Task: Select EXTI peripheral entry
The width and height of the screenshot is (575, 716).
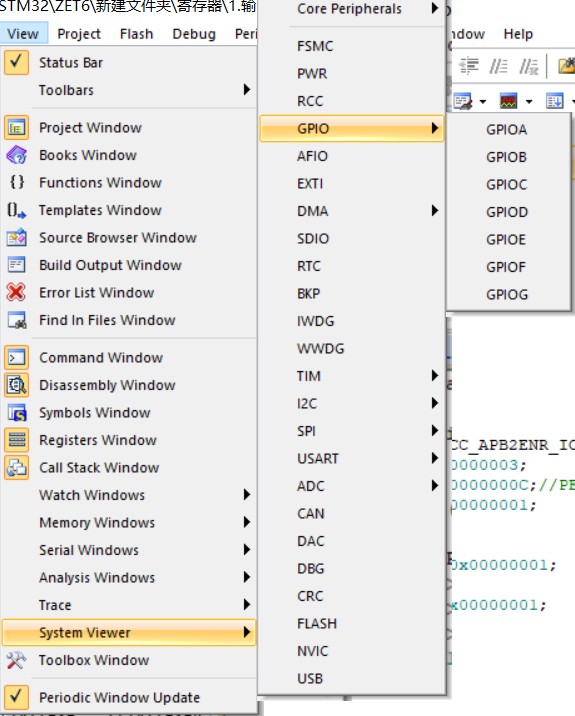Action: point(352,184)
